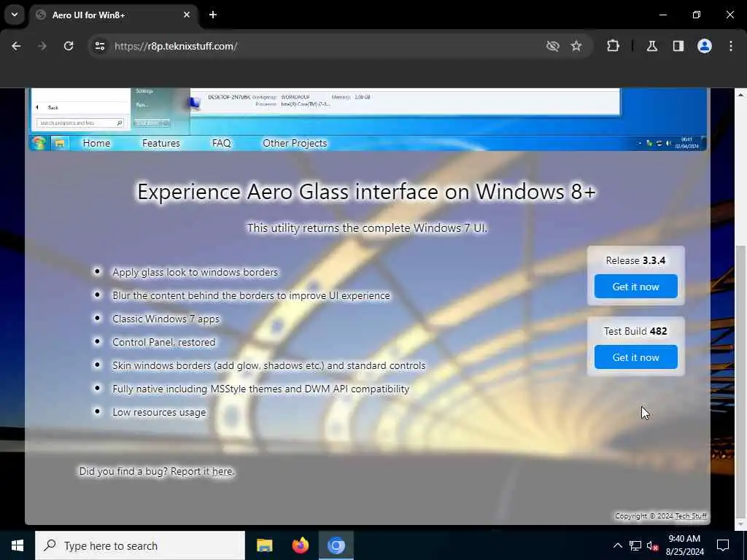Click the page vertical scrollbar thumb
This screenshot has height=560, width=747.
coord(741,381)
